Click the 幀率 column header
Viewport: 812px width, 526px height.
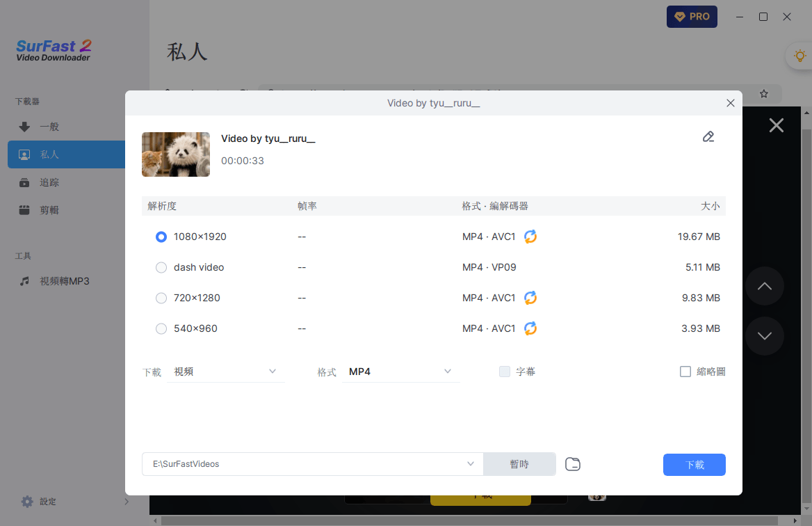tap(307, 206)
